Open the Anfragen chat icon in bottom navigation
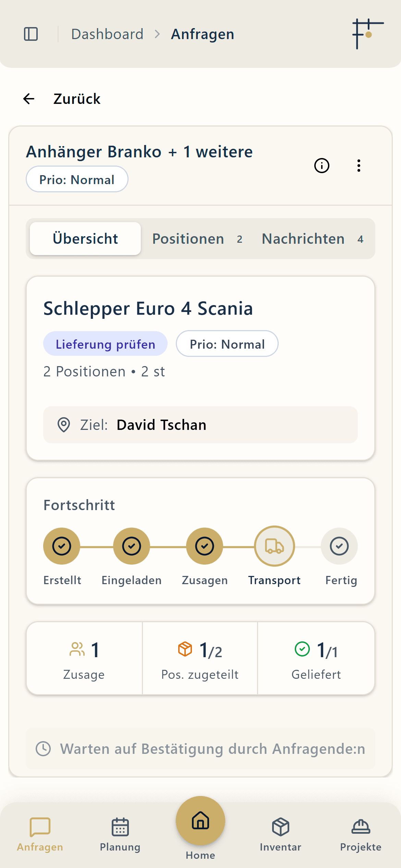 tap(40, 826)
